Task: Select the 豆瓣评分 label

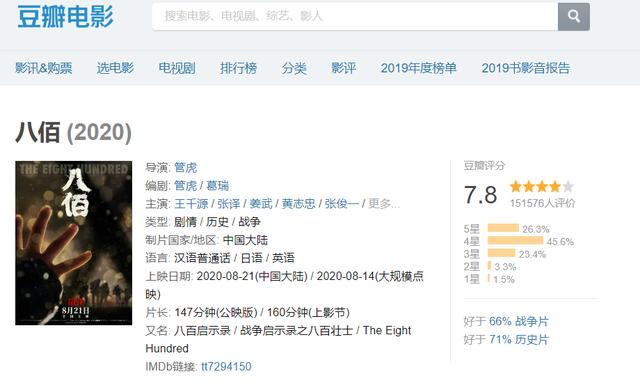Action: (x=484, y=166)
